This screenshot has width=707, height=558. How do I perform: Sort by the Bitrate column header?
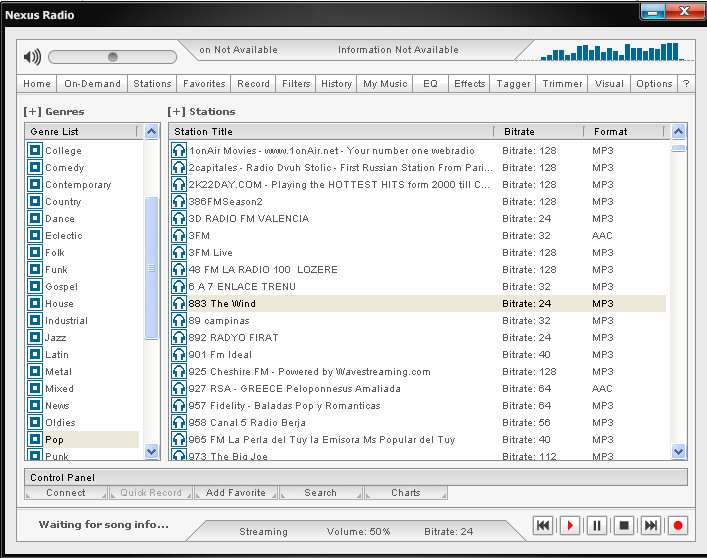pos(539,132)
